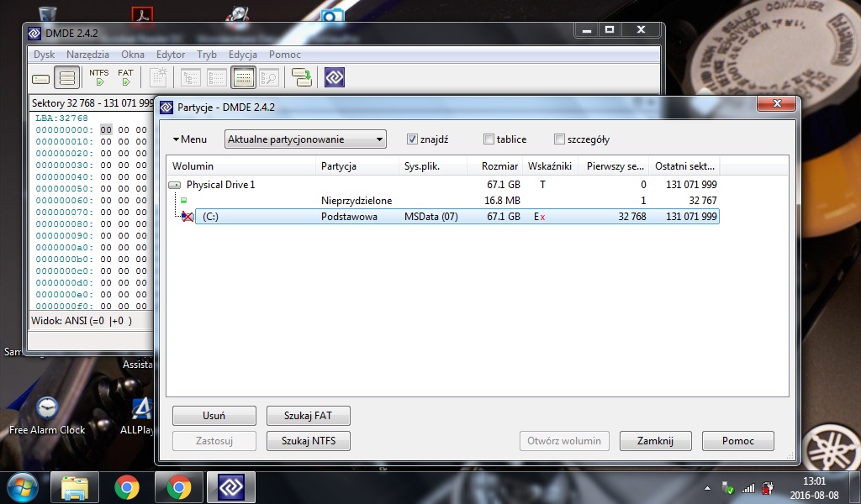This screenshot has height=504, width=861.
Task: Open the Menu dropdown in Partycje dialog
Action: pos(190,139)
